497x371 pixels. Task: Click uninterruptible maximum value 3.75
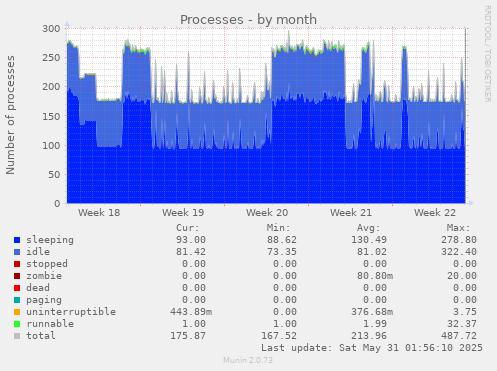465,312
